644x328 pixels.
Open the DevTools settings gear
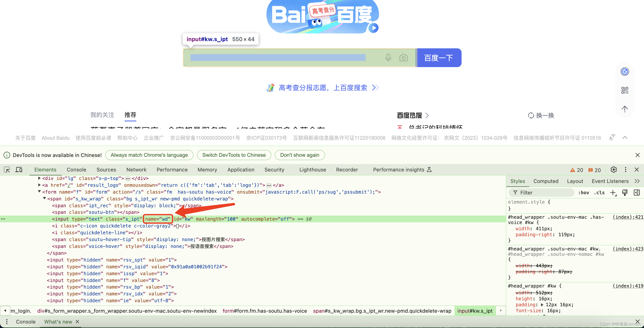(x=614, y=170)
